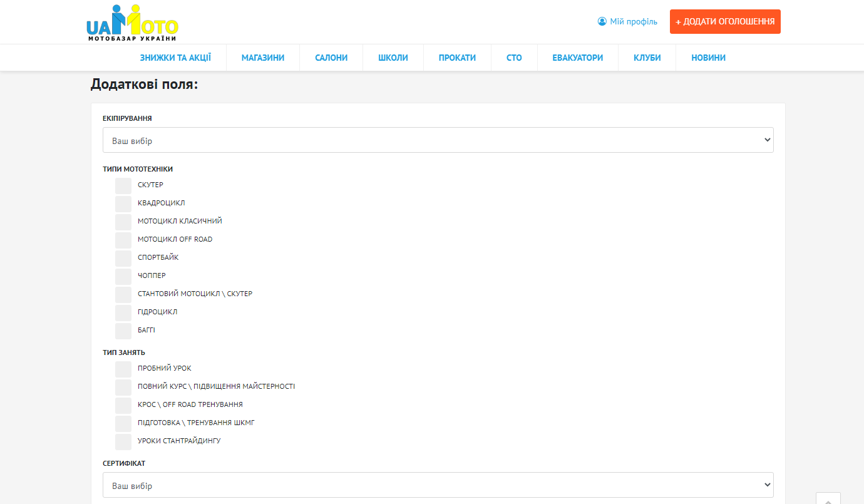Navigate to Школи section
The image size is (864, 504).
(x=393, y=58)
